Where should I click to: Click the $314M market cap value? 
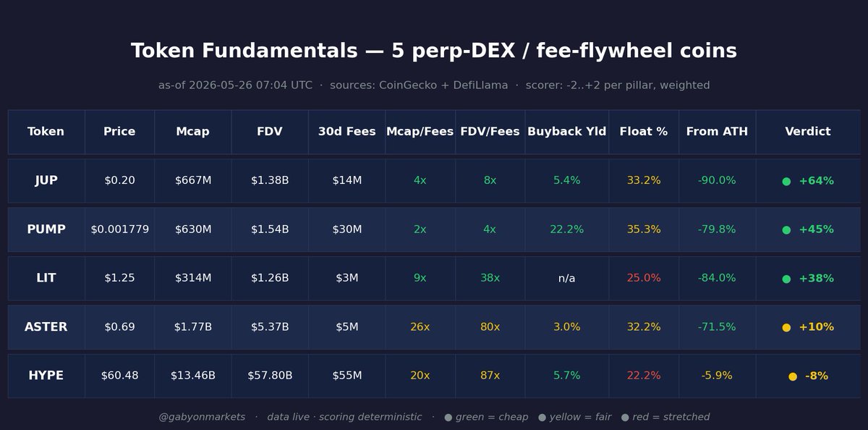click(193, 279)
